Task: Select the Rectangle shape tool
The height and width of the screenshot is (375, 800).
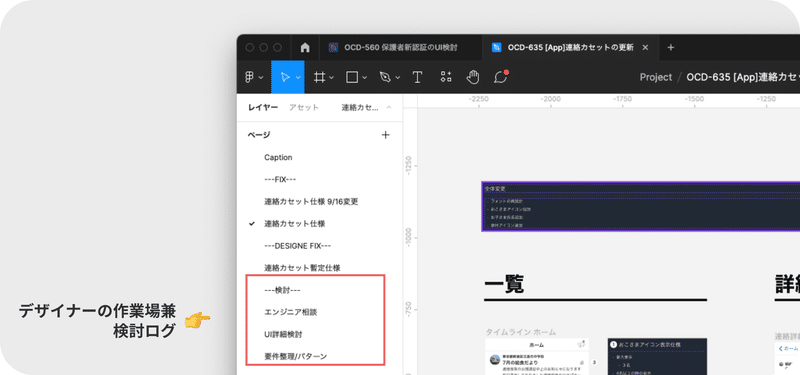Action: click(352, 77)
